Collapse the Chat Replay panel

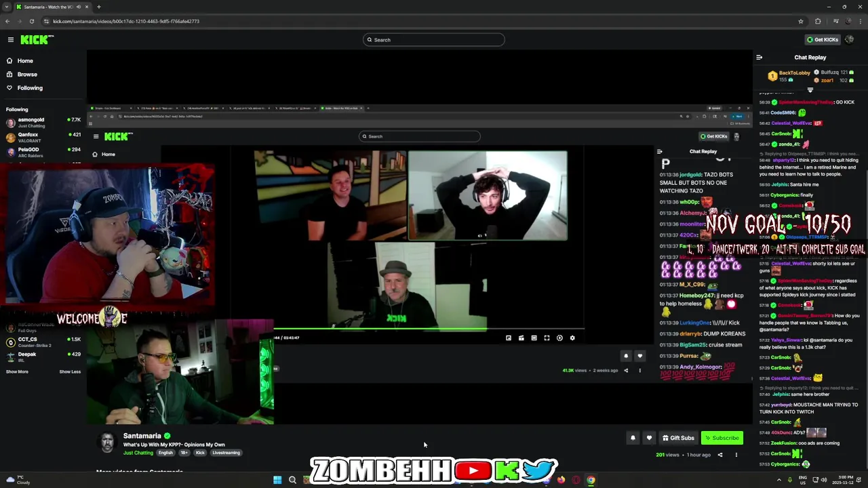[759, 58]
